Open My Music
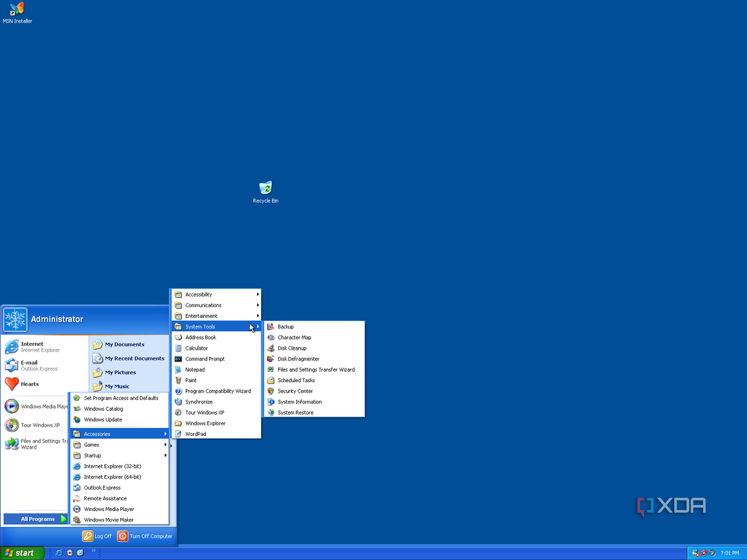 112,386
